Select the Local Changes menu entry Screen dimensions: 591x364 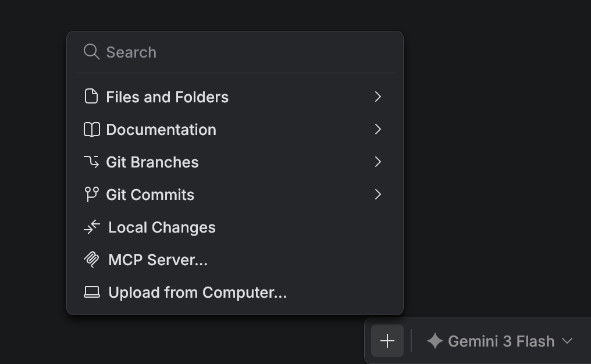[162, 227]
